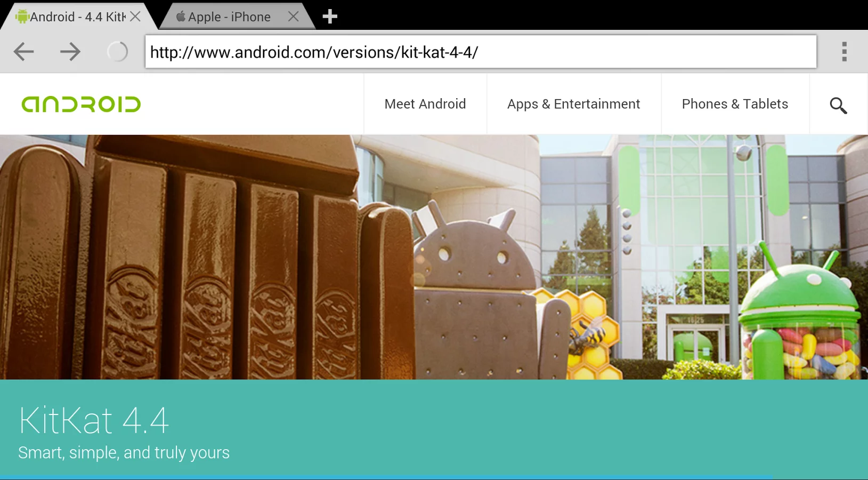Close the Apple iPhone tab
Image resolution: width=868 pixels, height=480 pixels.
293,17
